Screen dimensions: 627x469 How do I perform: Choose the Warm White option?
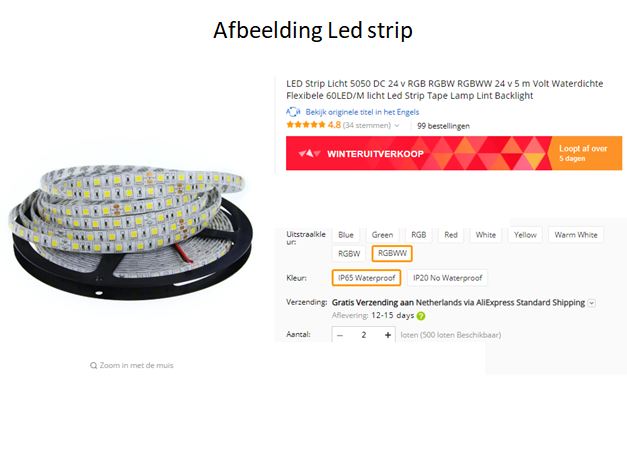[576, 235]
